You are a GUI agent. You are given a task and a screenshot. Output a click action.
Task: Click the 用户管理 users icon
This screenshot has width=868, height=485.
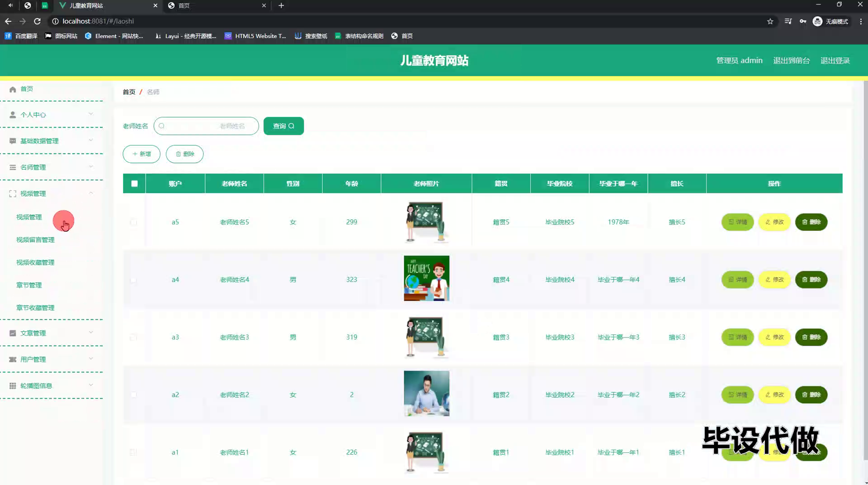pos(12,359)
